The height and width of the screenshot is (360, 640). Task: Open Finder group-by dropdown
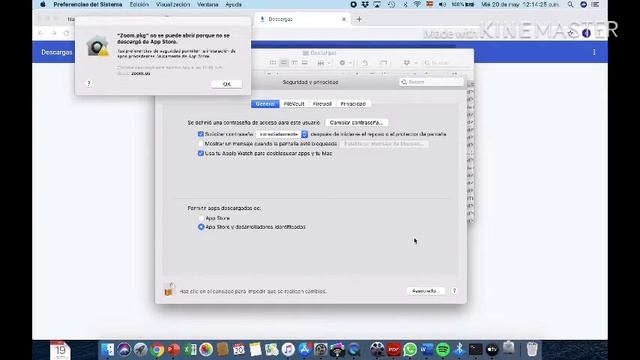point(323,63)
